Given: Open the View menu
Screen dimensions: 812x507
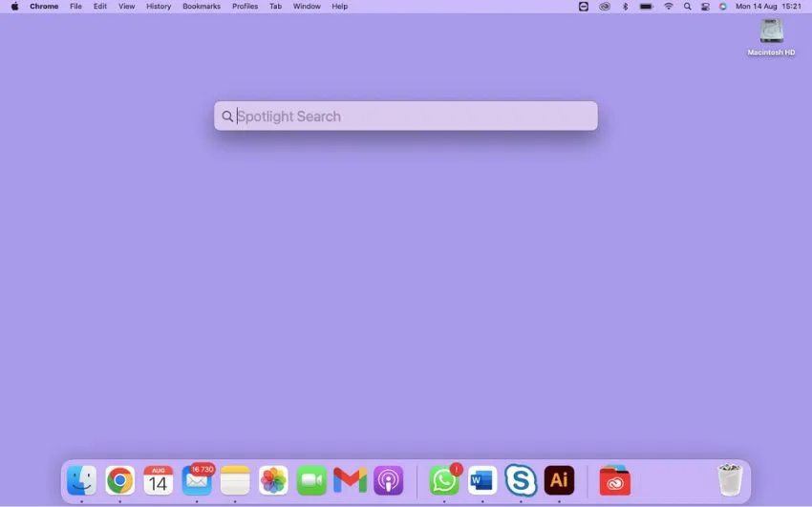Looking at the screenshot, I should pyautogui.click(x=126, y=7).
